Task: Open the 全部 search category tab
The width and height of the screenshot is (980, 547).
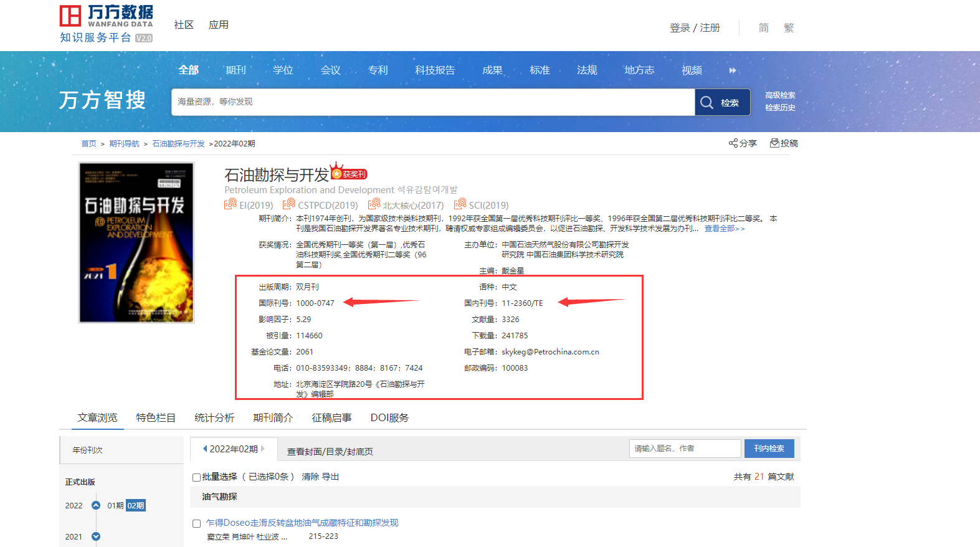Action: [x=188, y=70]
